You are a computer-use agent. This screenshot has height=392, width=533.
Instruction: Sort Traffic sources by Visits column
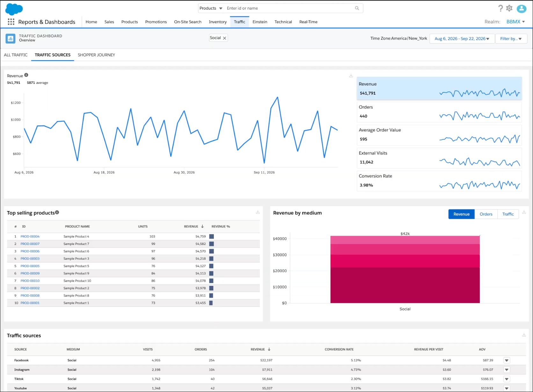pyautogui.click(x=148, y=349)
